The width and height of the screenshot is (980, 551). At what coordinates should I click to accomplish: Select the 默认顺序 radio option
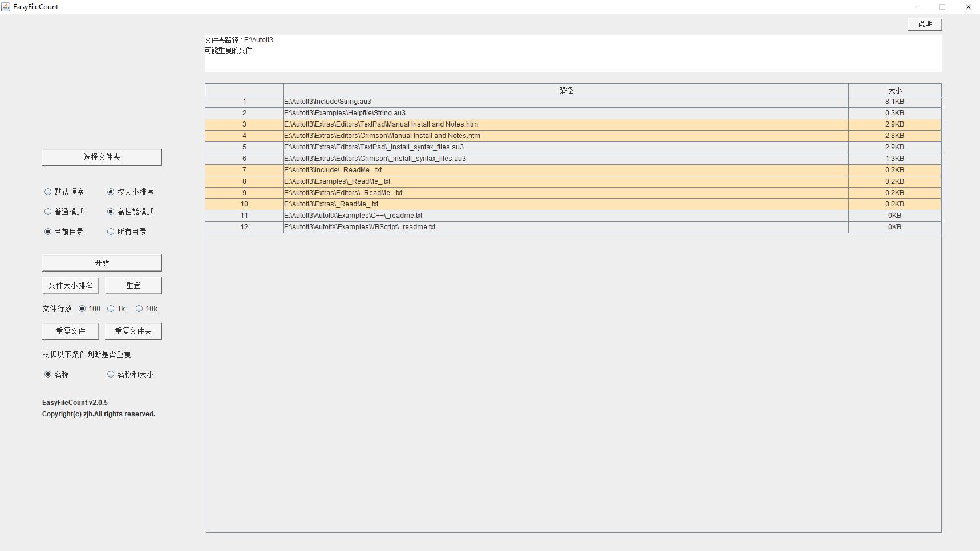point(48,192)
